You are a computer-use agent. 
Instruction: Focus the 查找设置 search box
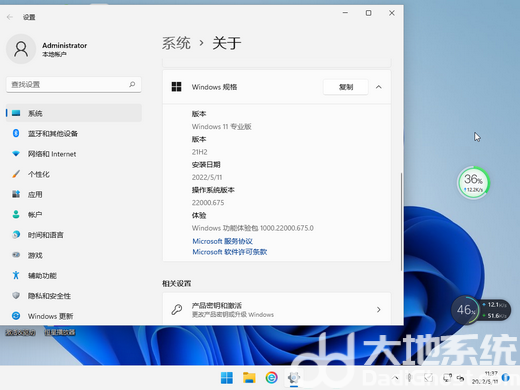74,85
